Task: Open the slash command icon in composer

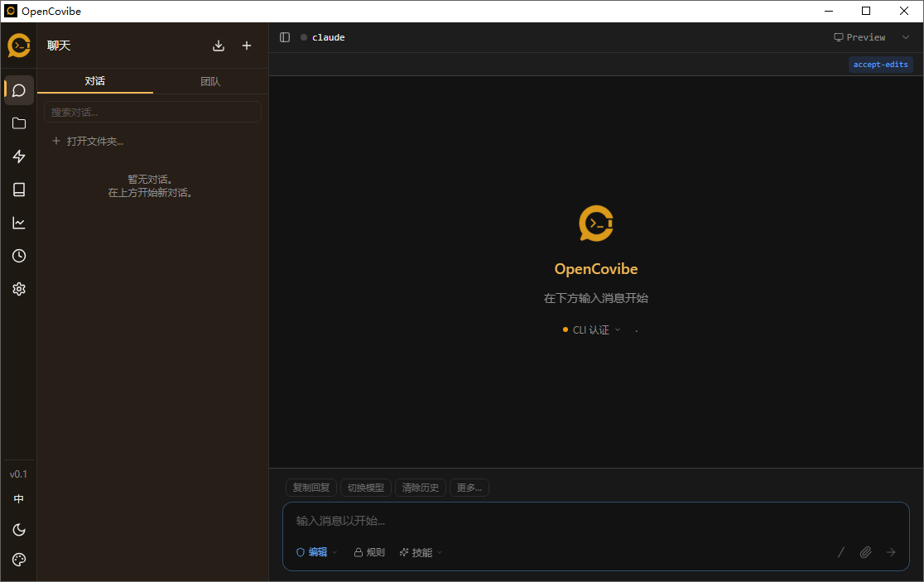Action: click(840, 552)
